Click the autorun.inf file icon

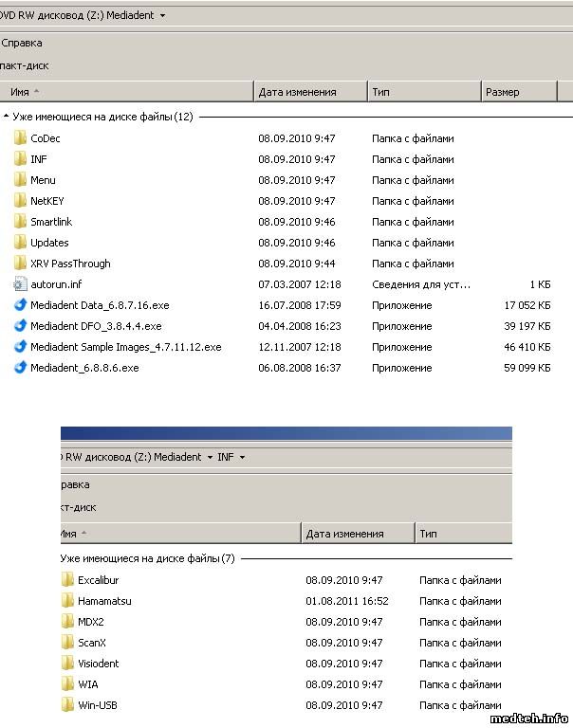tap(20, 284)
